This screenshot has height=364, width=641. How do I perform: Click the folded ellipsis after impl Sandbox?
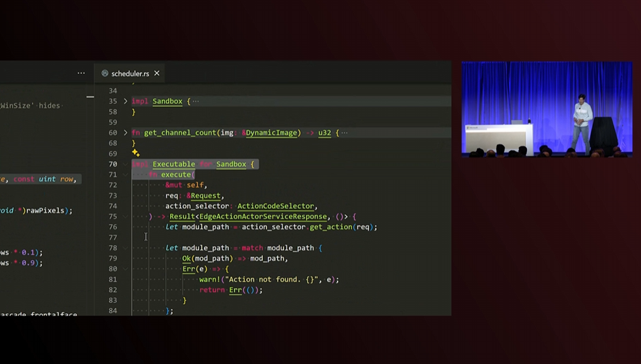pos(196,101)
